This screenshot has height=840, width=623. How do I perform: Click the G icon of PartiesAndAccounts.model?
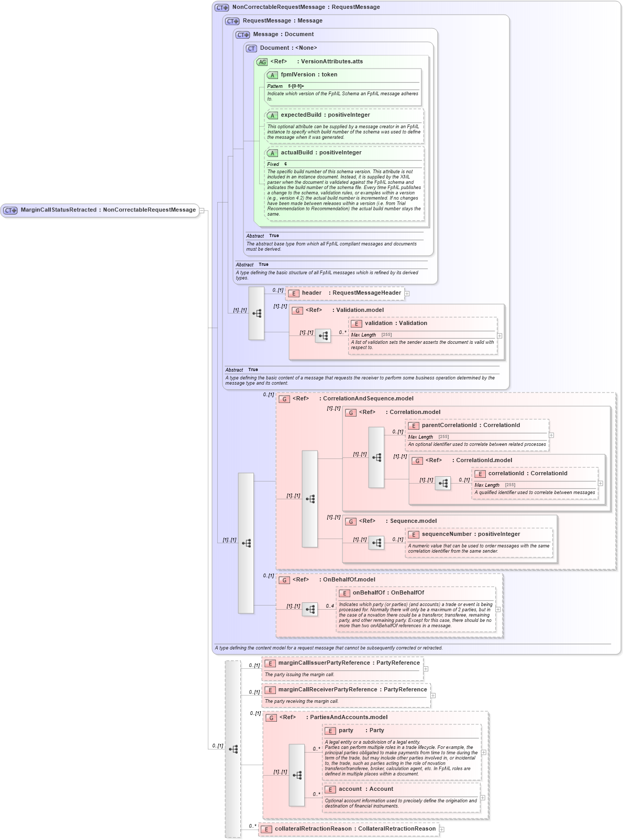271,718
